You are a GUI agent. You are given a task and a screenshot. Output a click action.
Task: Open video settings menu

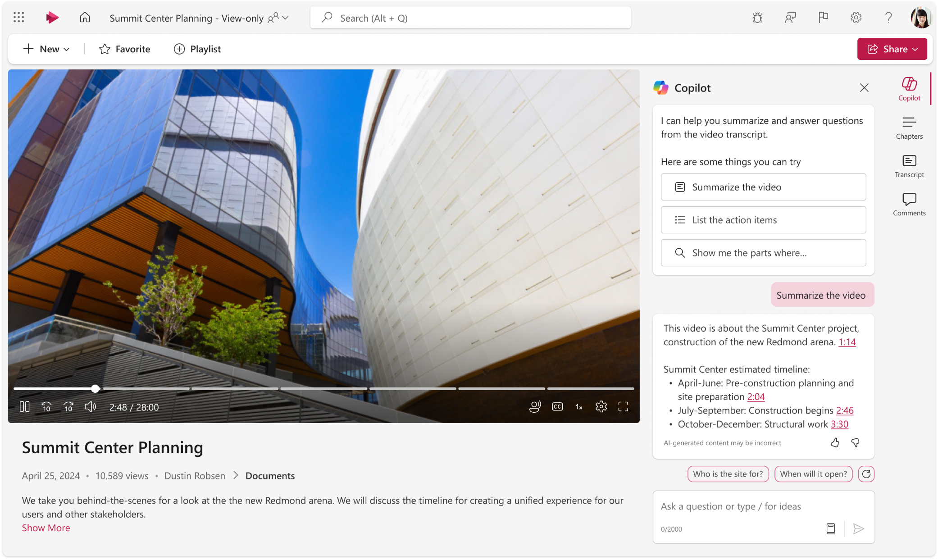pyautogui.click(x=601, y=407)
